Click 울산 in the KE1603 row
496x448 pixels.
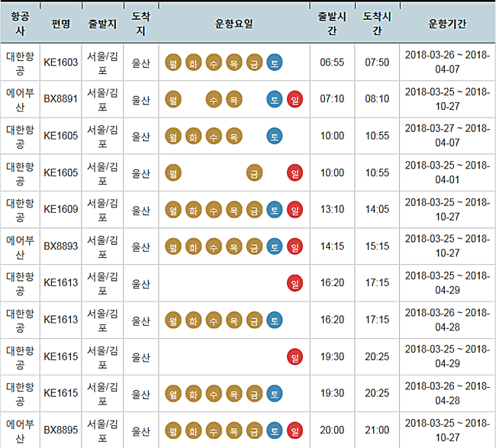click(x=140, y=63)
